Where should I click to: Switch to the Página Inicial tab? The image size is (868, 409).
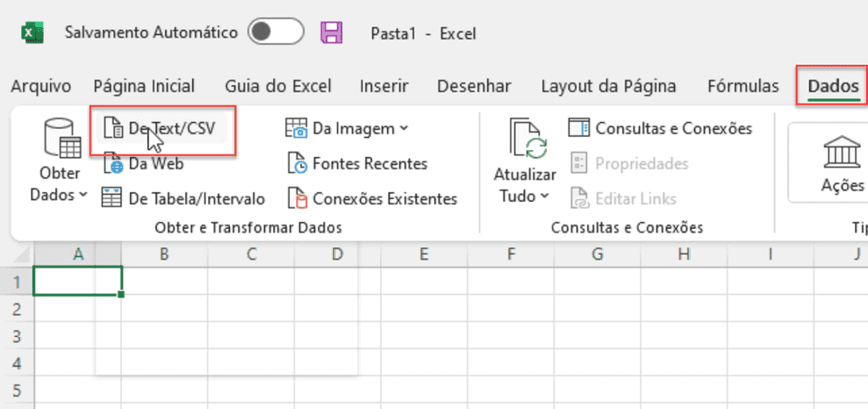pos(144,86)
